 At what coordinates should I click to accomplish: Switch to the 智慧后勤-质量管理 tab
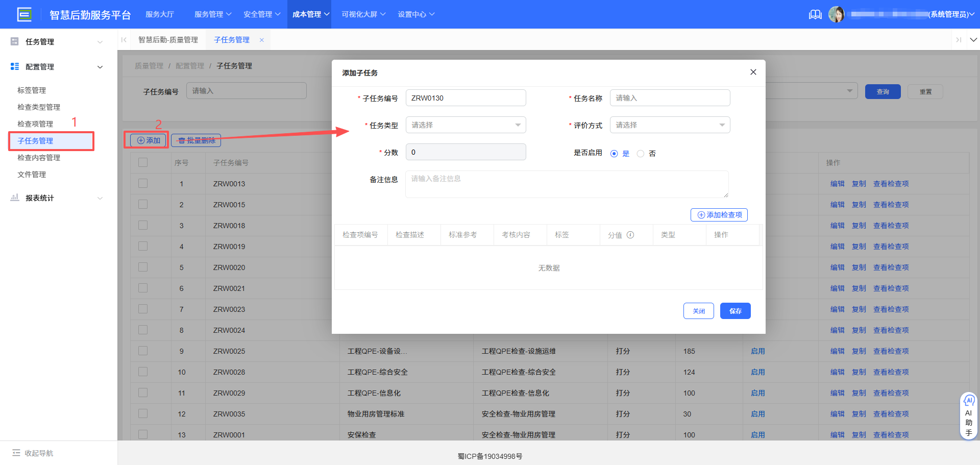click(168, 39)
